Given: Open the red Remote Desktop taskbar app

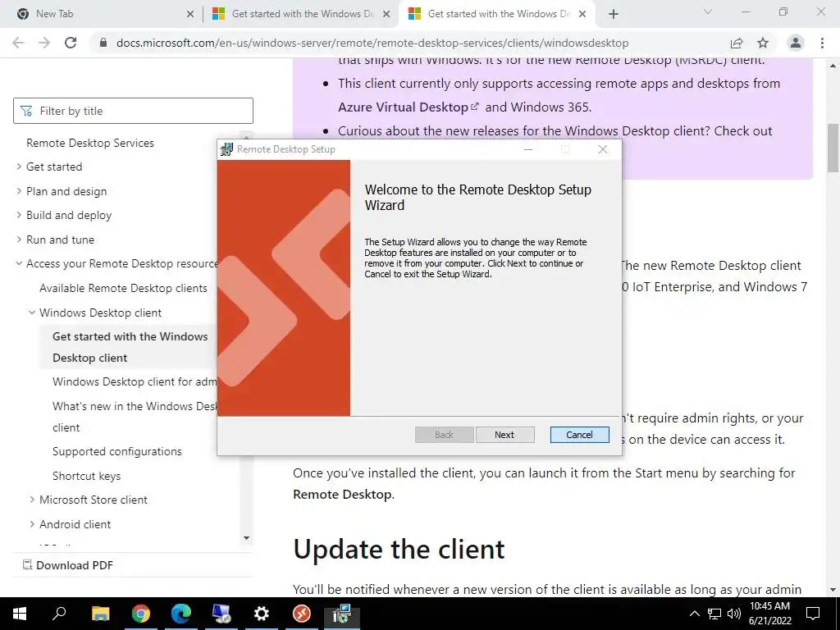Looking at the screenshot, I should (x=302, y=614).
